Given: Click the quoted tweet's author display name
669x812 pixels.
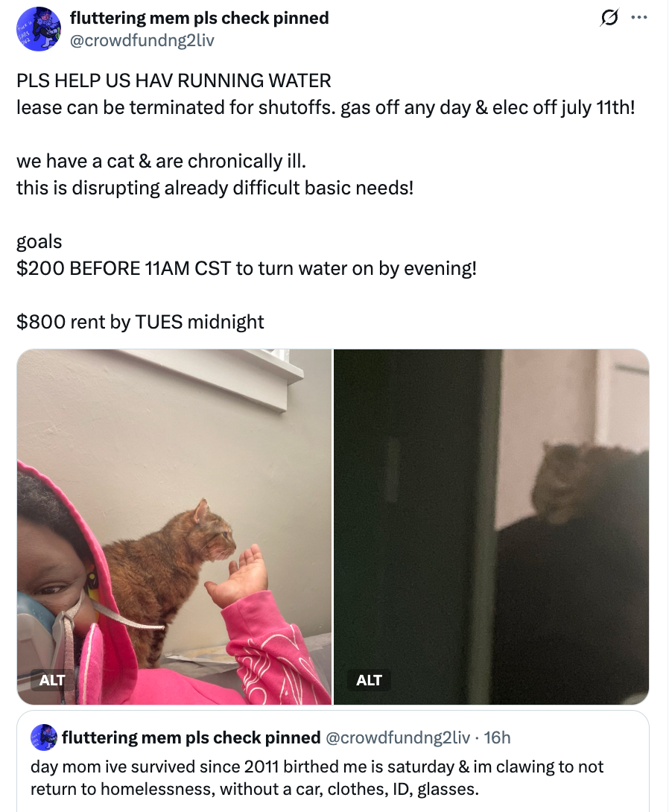Looking at the screenshot, I should [x=191, y=738].
